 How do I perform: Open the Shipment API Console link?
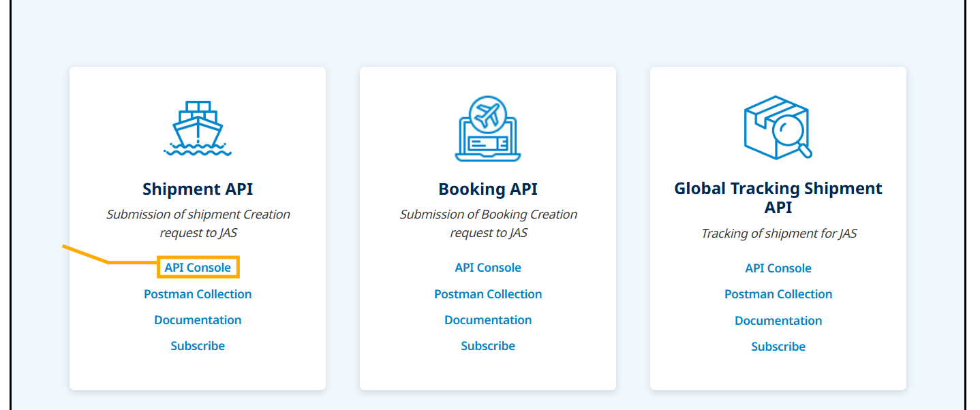point(198,268)
